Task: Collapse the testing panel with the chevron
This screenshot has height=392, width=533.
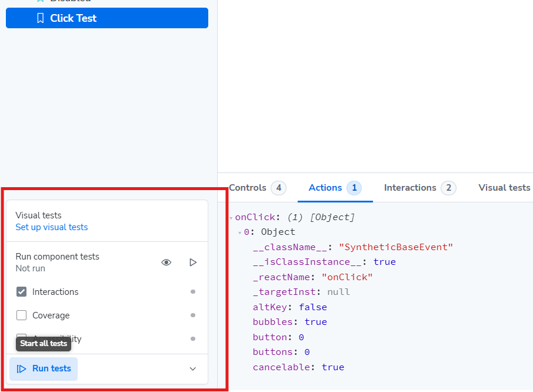Action: tap(193, 369)
